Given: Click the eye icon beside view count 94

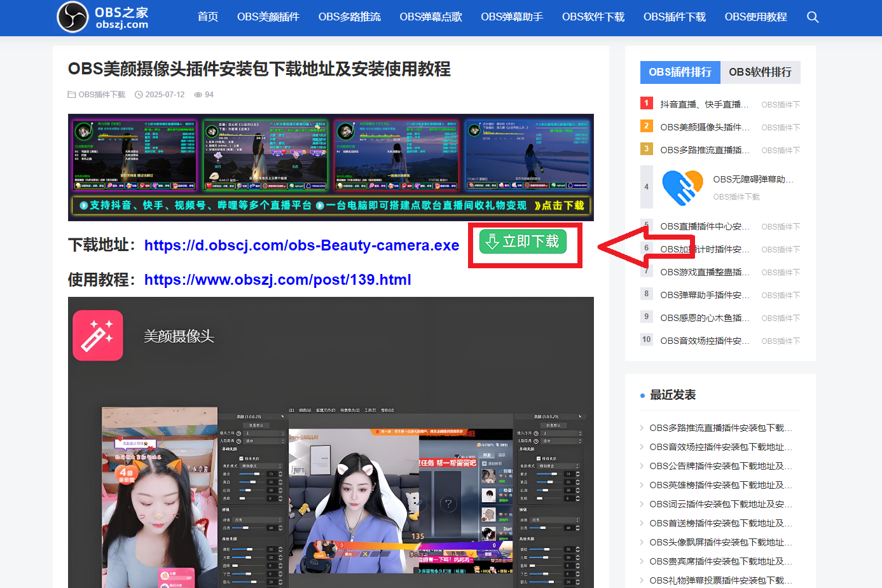Looking at the screenshot, I should click(199, 94).
